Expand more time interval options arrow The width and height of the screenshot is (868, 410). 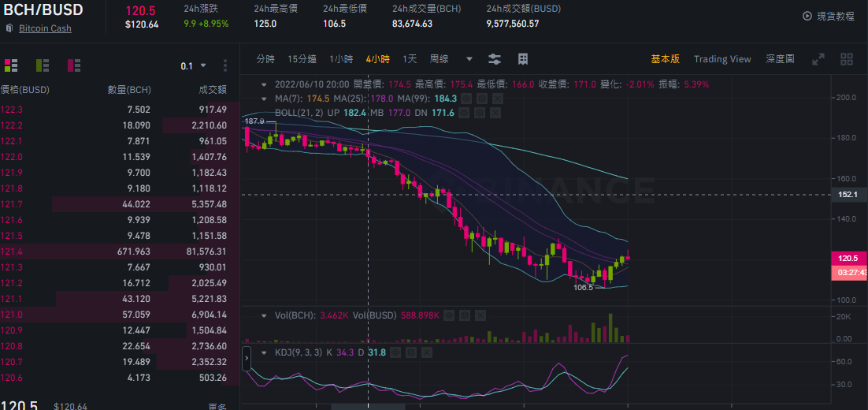[x=469, y=58]
